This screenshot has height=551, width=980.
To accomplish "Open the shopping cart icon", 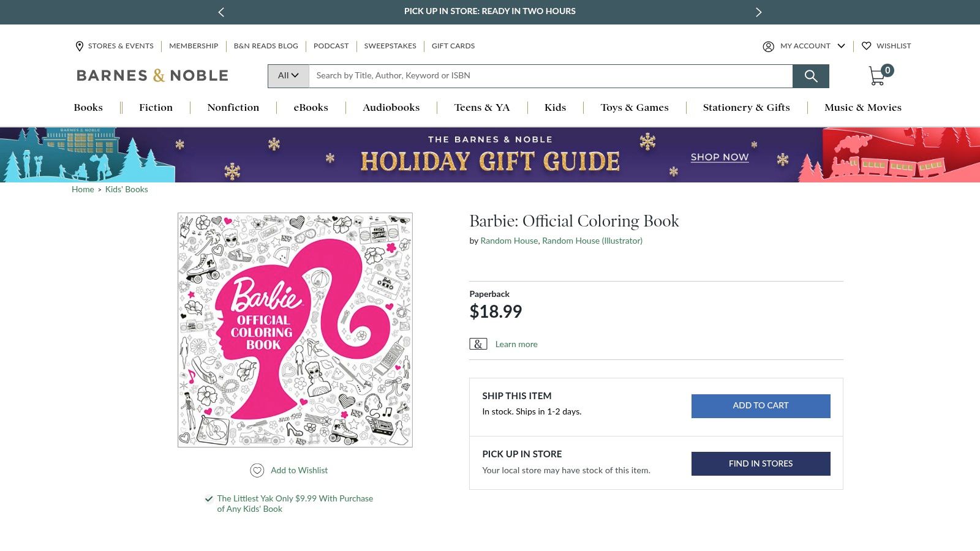I will (878, 76).
